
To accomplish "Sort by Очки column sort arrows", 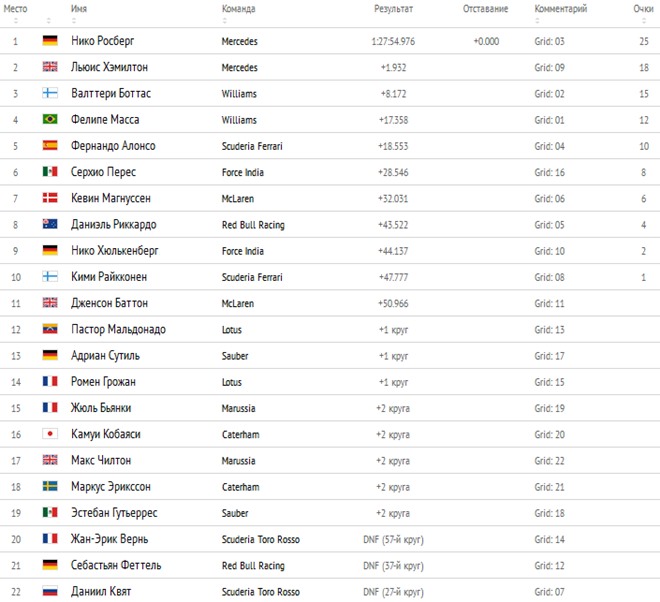I will 644,21.
